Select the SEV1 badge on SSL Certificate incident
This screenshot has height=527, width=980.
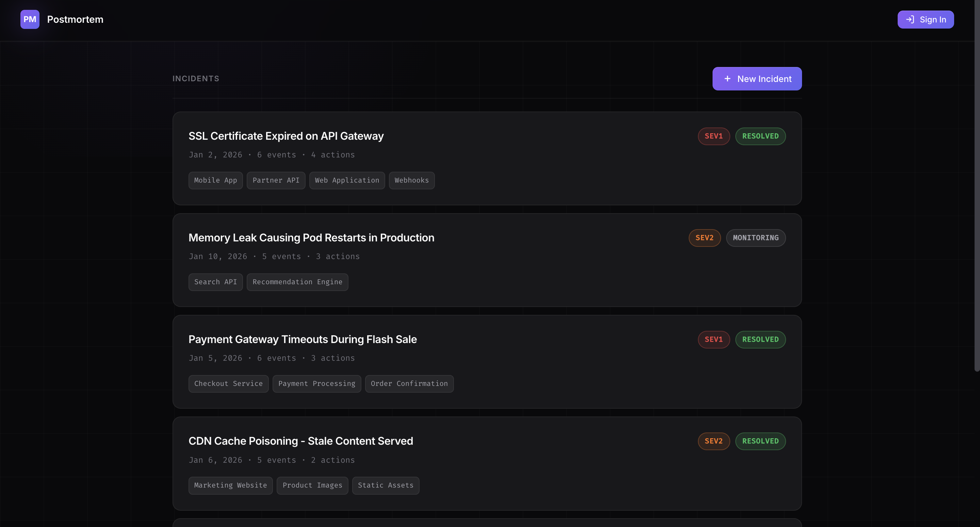point(714,136)
